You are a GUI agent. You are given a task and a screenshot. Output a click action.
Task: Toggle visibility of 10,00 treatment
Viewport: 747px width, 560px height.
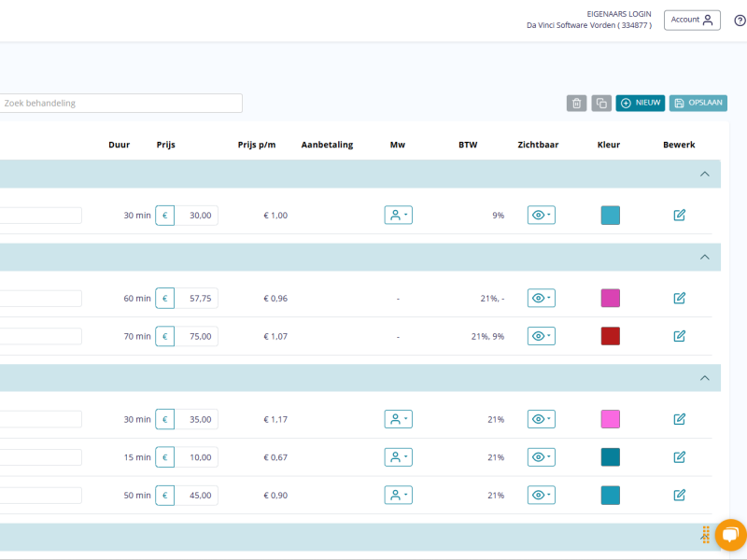click(x=542, y=457)
